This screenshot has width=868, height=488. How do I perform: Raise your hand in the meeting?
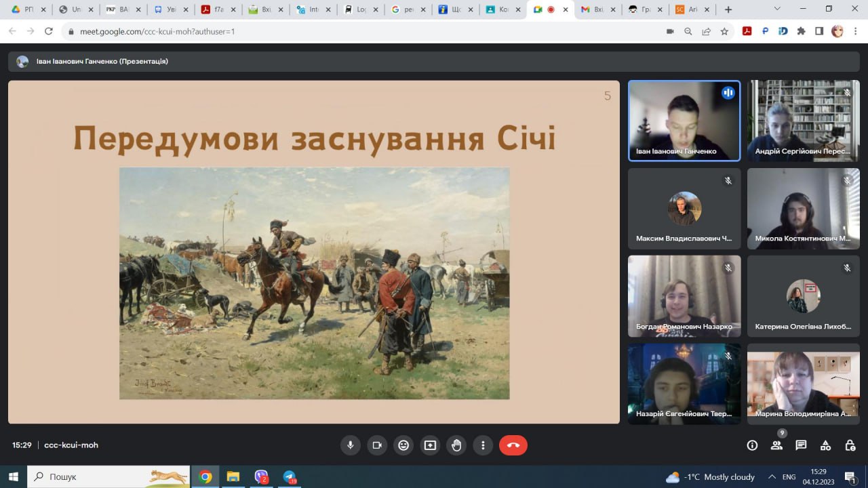tap(456, 445)
